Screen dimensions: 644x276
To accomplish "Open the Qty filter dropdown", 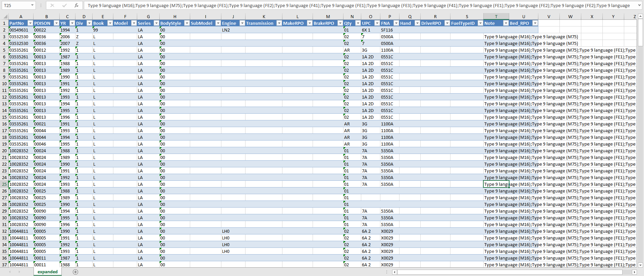I will tap(358, 23).
